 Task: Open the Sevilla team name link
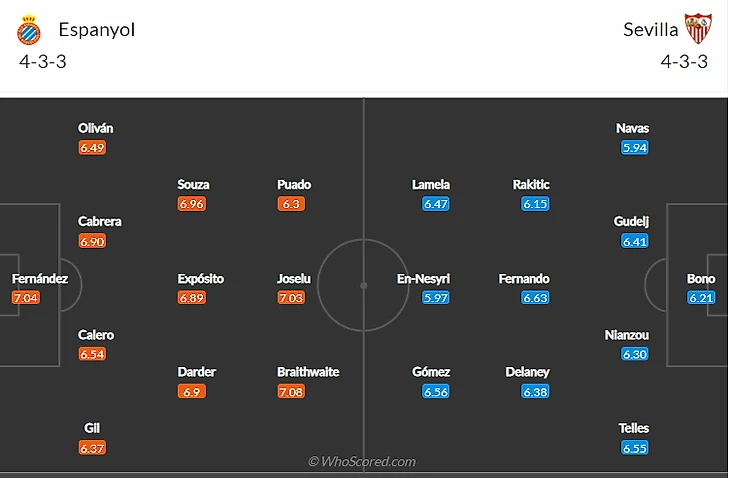651,30
